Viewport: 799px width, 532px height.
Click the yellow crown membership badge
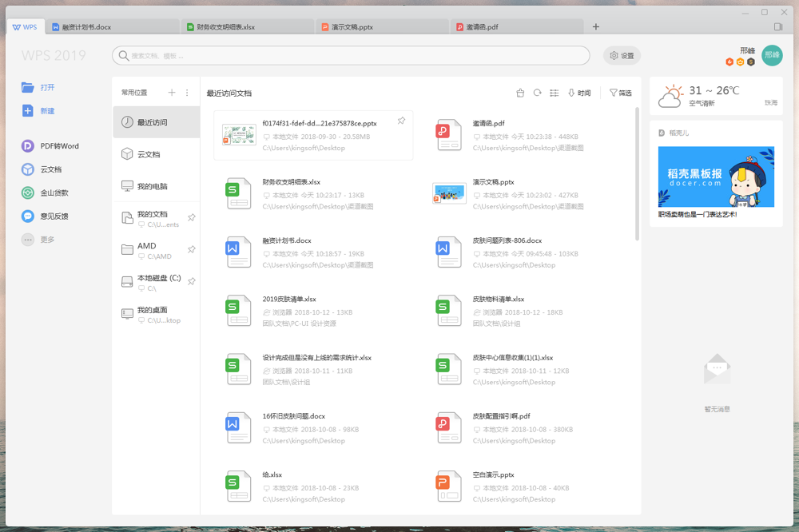tap(741, 62)
